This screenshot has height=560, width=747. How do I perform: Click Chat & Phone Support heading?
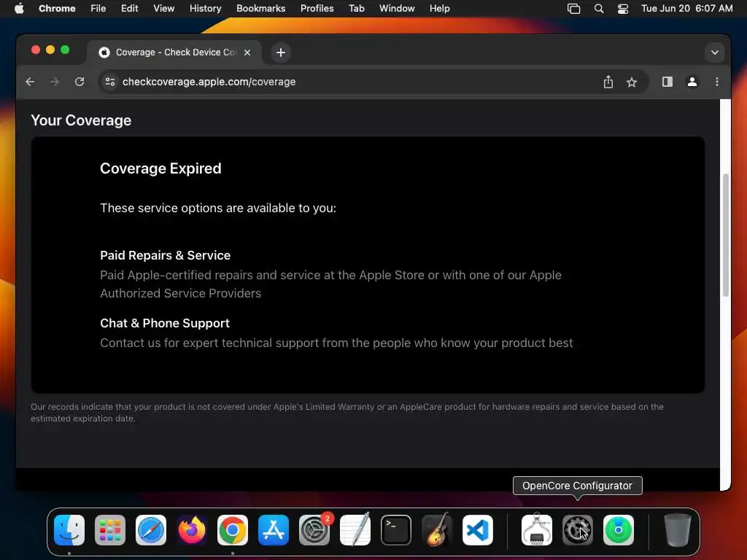pos(165,323)
